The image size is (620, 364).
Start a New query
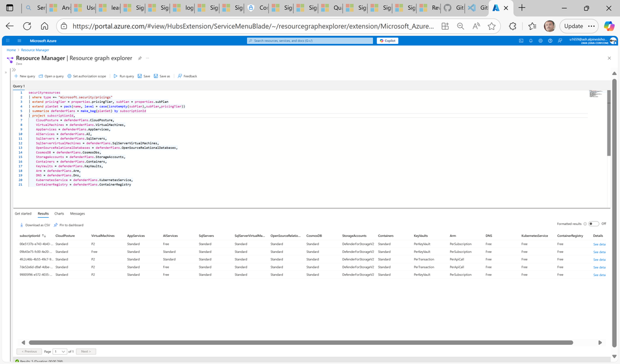(25, 76)
